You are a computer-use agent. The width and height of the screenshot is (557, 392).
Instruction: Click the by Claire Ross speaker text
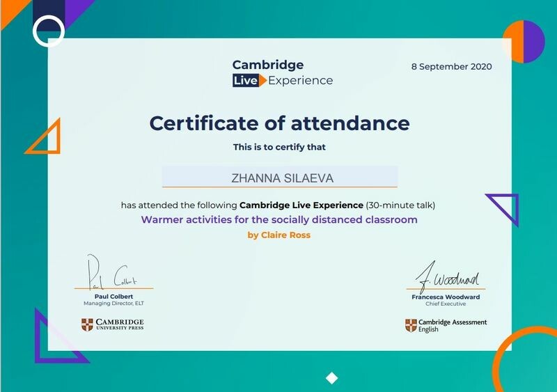pos(279,235)
